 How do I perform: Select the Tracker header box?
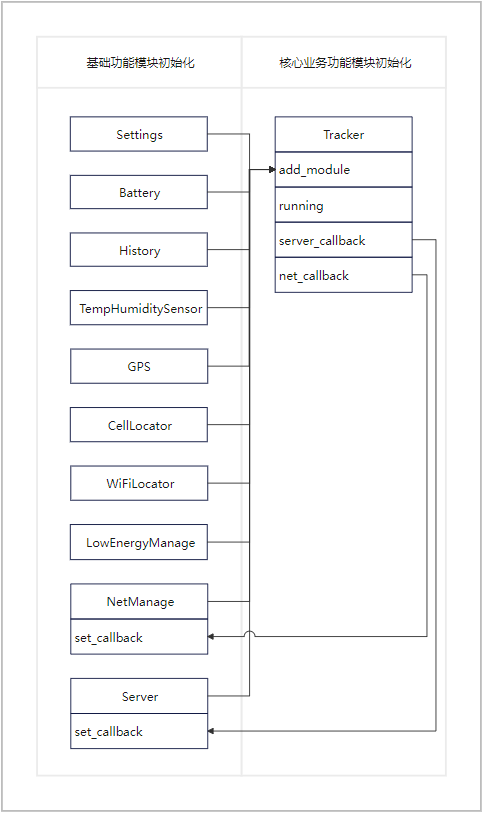(x=344, y=134)
